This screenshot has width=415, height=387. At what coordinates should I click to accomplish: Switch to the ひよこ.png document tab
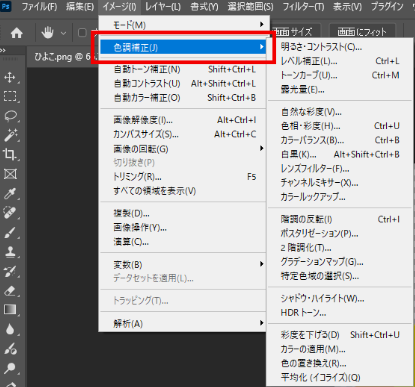[x=62, y=57]
